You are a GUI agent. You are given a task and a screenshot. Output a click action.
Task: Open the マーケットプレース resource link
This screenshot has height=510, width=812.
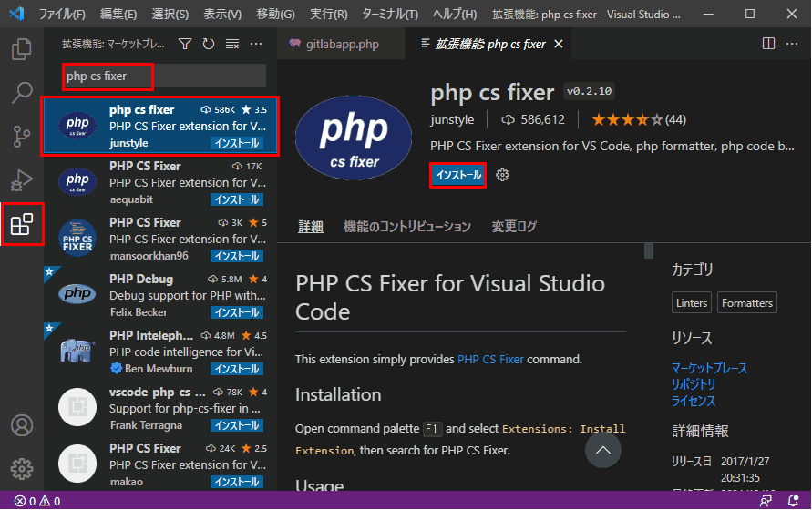click(709, 368)
